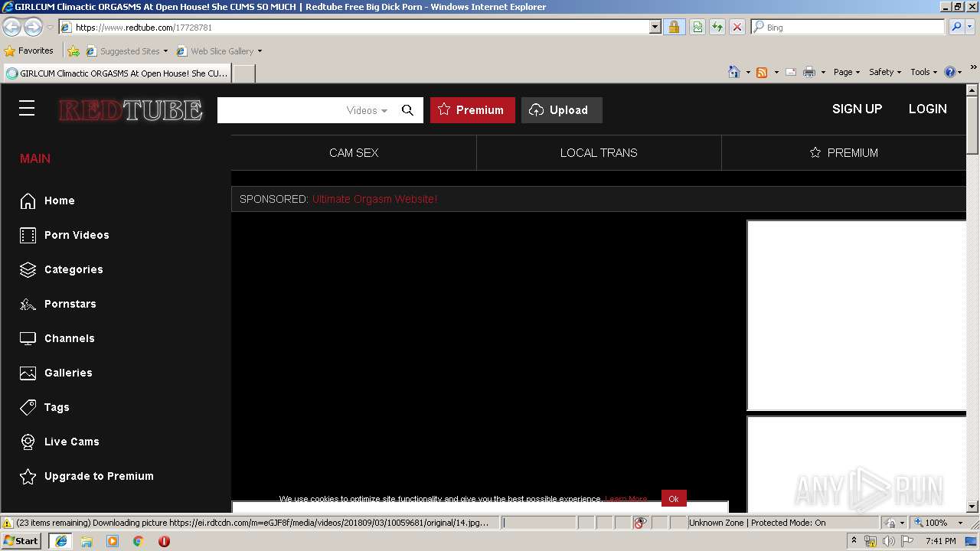Screen dimensions: 980x551
Task: Click the site search input field
Action: tap(280, 110)
